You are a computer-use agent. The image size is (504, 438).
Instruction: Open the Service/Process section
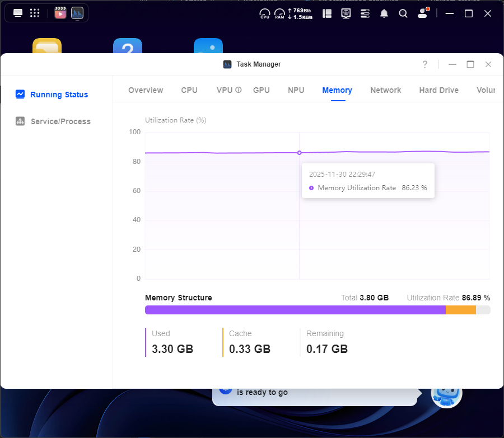click(60, 121)
